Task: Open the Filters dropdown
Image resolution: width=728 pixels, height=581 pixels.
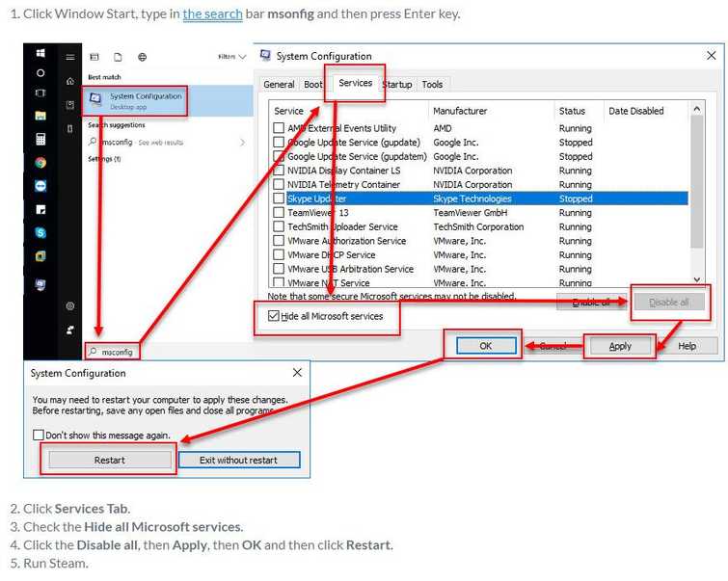Action: 231,57
